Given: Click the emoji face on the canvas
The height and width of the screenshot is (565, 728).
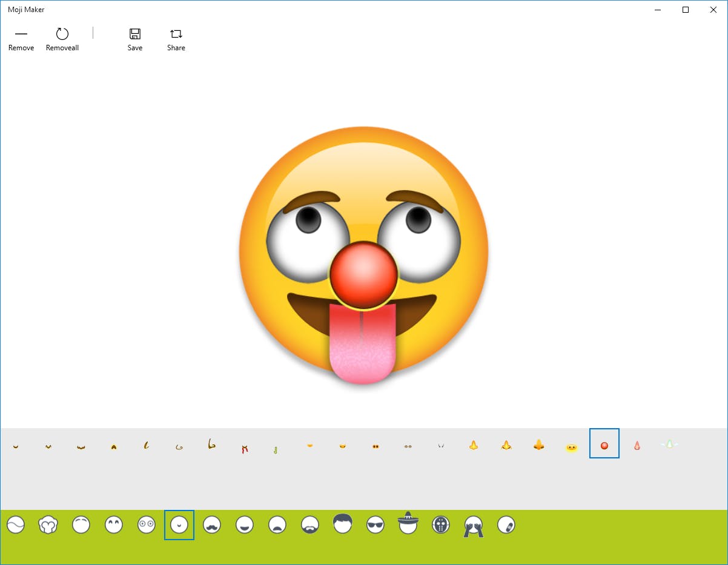Looking at the screenshot, I should (363, 254).
